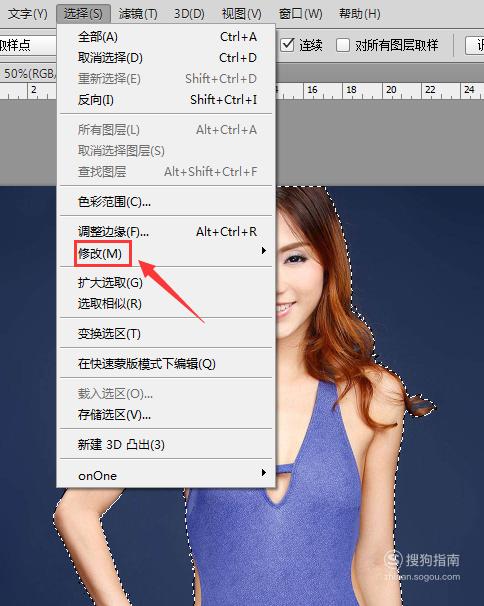The image size is (484, 606).
Task: Expand the onOne submenu
Action: 166,475
